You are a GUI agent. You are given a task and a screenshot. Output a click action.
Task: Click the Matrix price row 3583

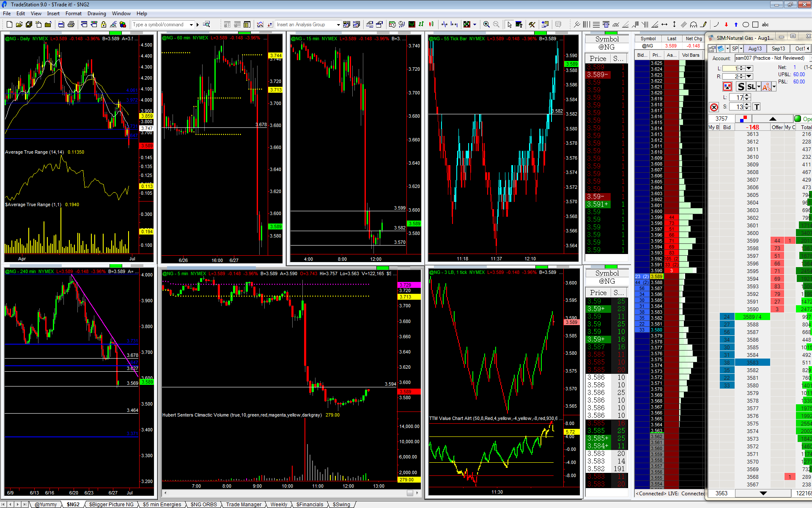coord(752,362)
